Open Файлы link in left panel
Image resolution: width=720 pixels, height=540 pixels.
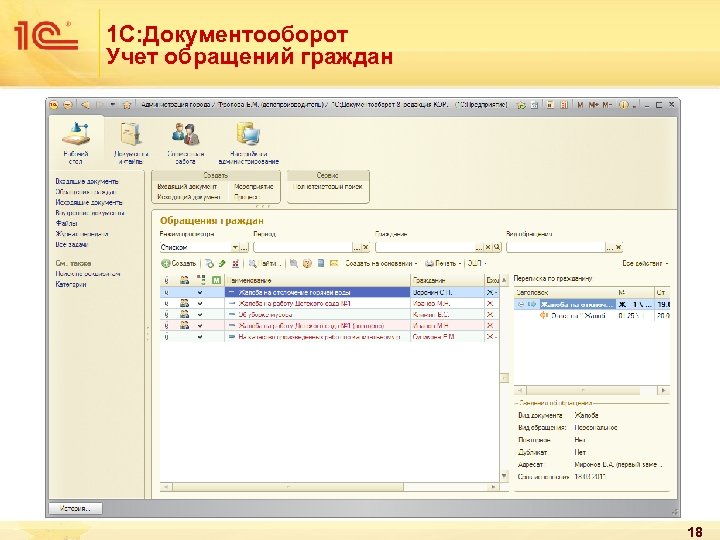coord(67,224)
